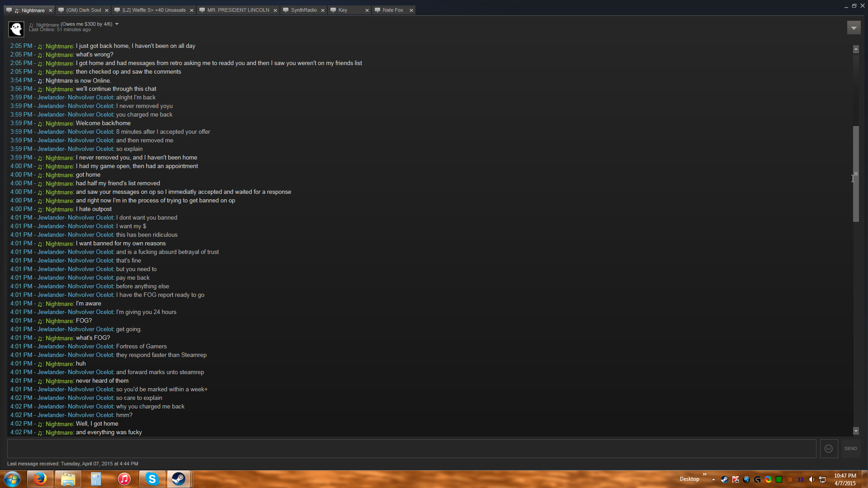Click the chat scrollbar down arrow
Viewport: 868px width, 488px height.
(856, 431)
